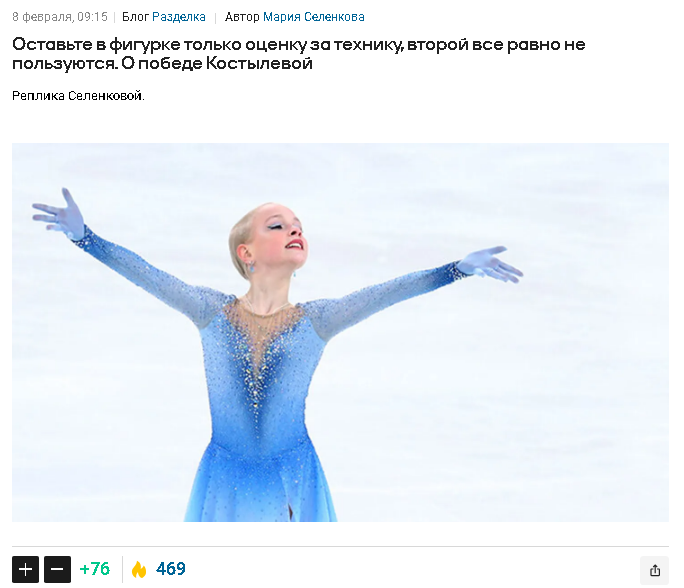Screen dimensions: 684x588
Task: Click the skater's outstretched right hand
Action: coord(491,264)
